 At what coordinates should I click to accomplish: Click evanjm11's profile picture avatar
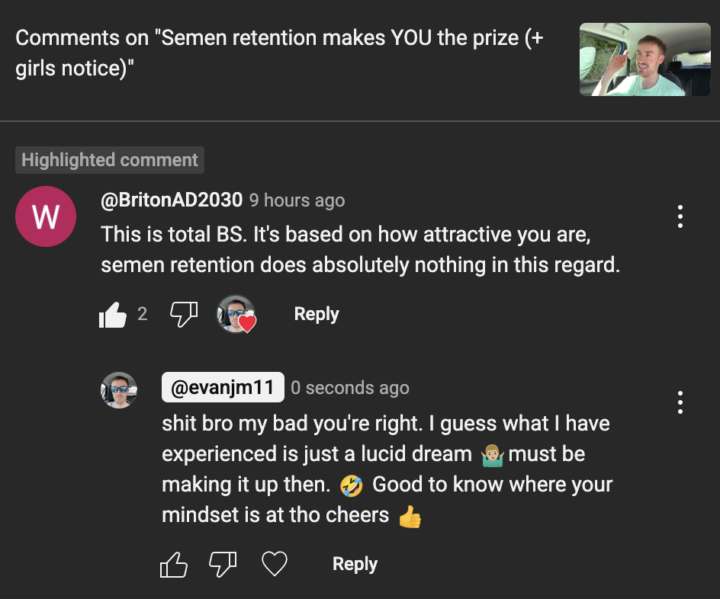[x=119, y=390]
